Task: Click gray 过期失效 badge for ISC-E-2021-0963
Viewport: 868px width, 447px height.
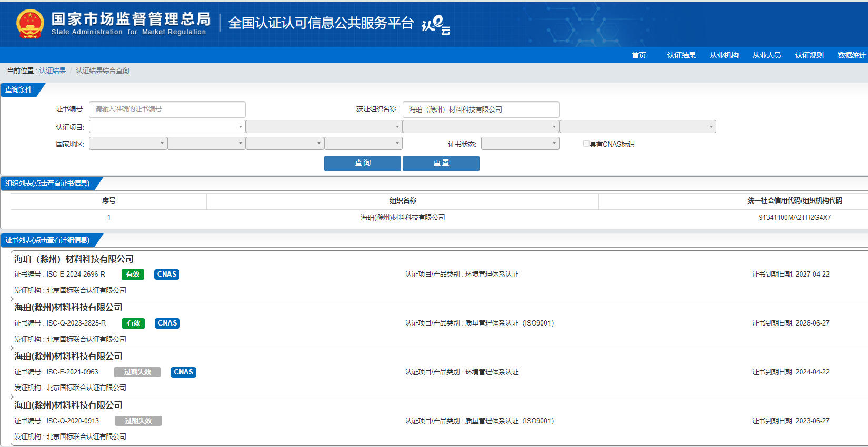Action: tap(137, 372)
